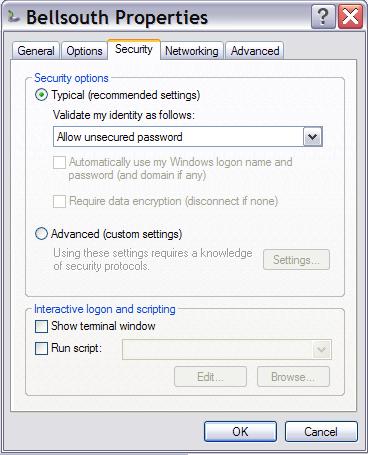Click the connection icon in title bar
The height and width of the screenshot is (455, 368).
click(13, 17)
